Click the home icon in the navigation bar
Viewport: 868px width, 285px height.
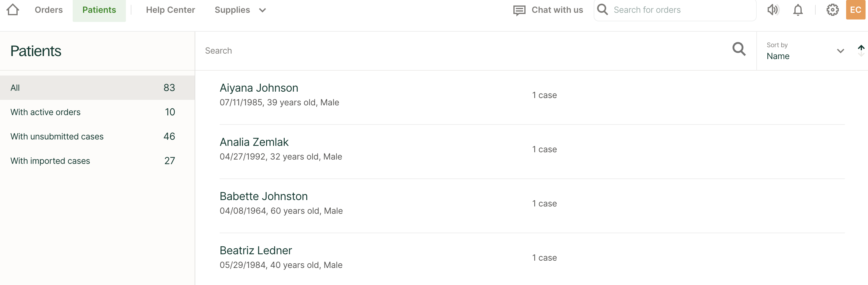12,9
